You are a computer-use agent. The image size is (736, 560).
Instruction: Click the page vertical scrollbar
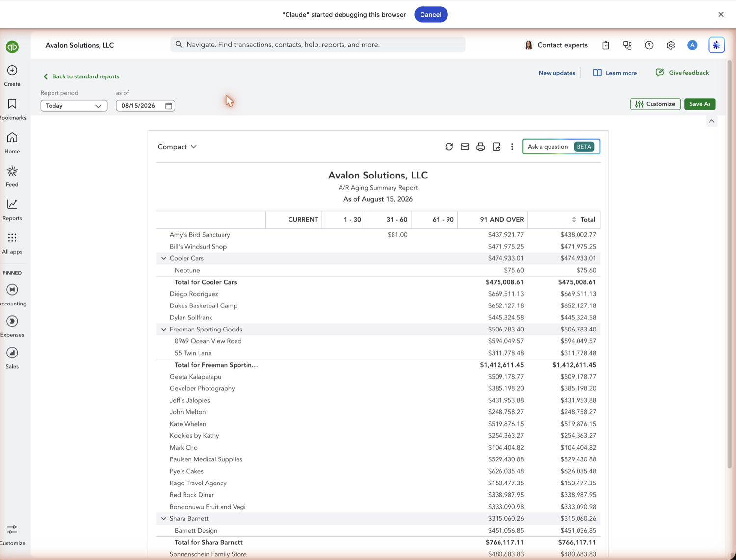(729, 265)
